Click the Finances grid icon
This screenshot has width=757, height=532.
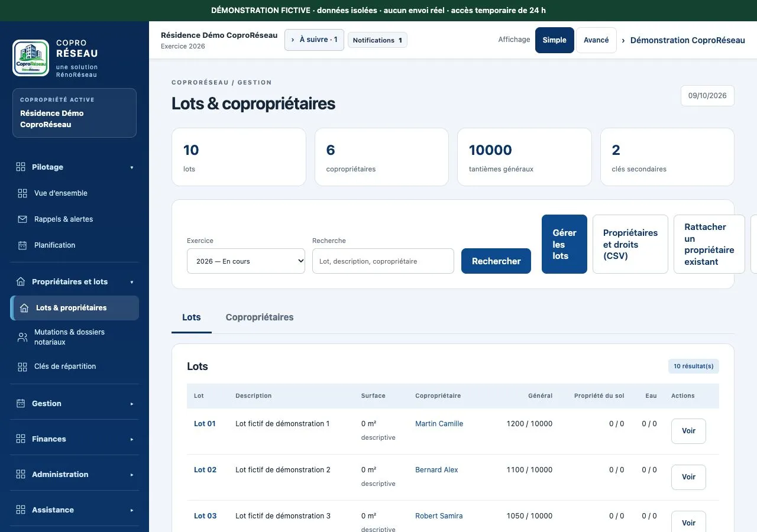click(21, 439)
